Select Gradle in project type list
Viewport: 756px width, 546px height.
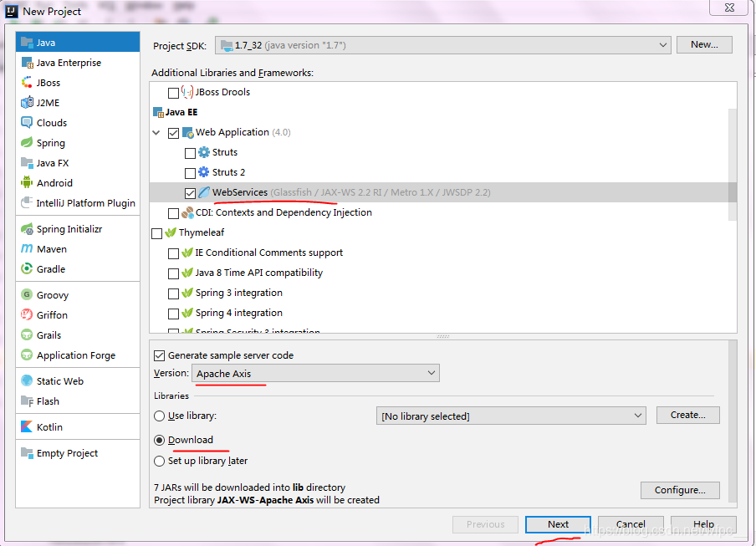[x=78, y=269]
